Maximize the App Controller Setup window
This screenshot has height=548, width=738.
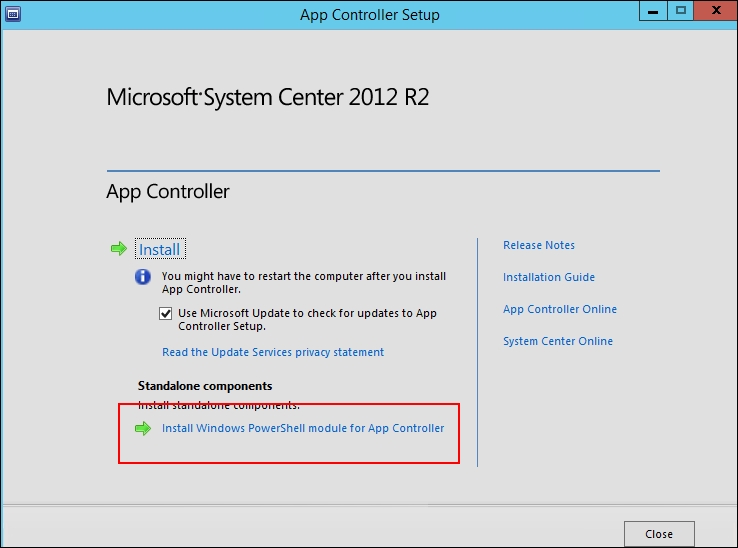[x=680, y=11]
